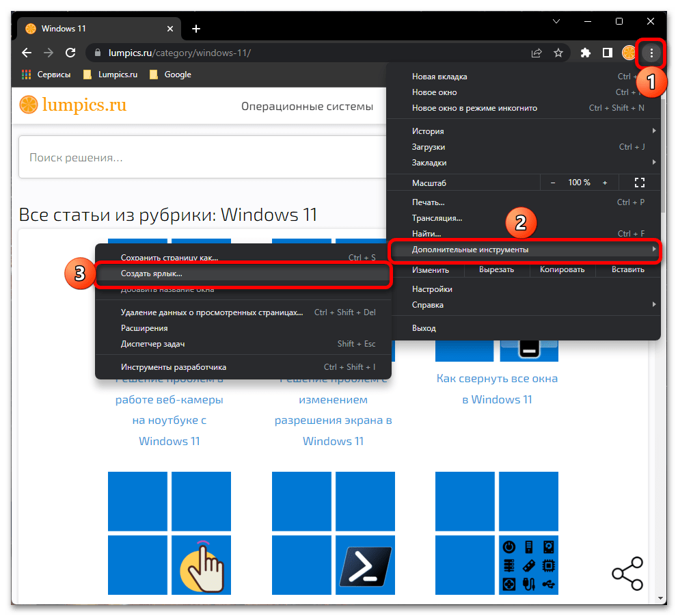Open the Chrome three-dot menu
Screen dimensions: 678x616
(651, 53)
